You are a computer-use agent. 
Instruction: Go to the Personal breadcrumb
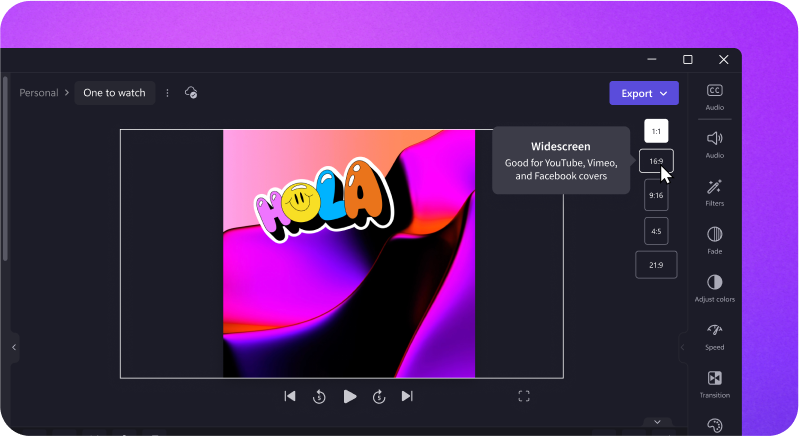[38, 93]
